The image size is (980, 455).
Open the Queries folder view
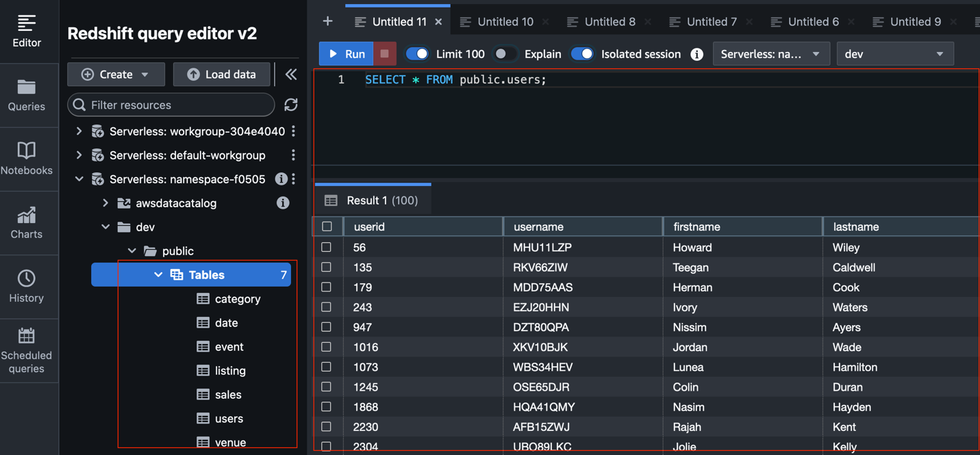tap(27, 95)
